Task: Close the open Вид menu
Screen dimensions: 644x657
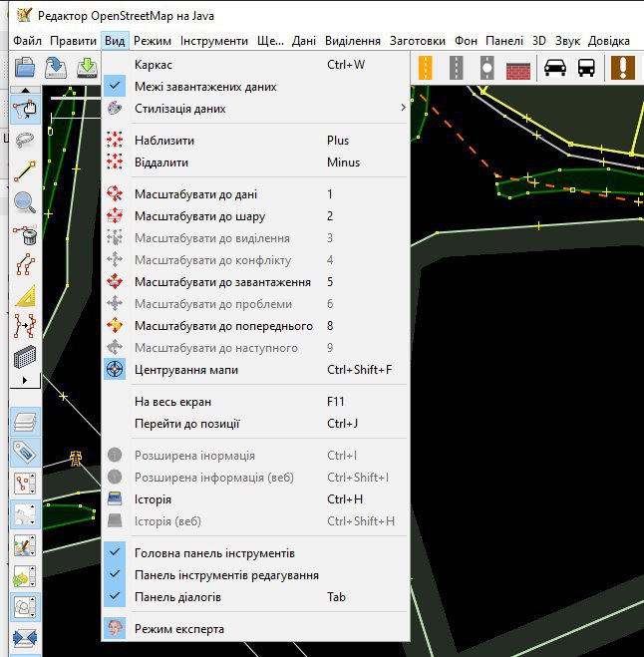Action: pyautogui.click(x=115, y=41)
